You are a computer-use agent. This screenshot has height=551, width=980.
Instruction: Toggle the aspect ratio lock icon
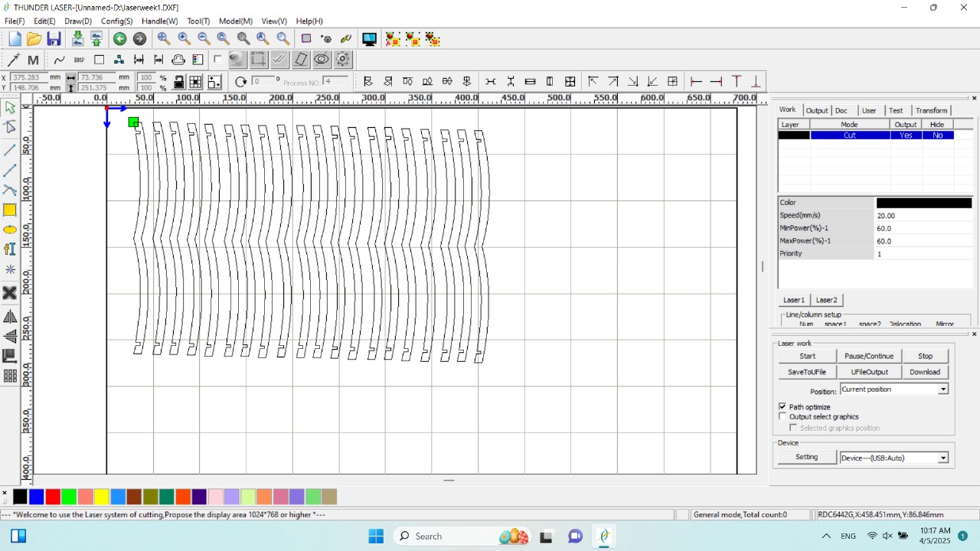tap(178, 82)
